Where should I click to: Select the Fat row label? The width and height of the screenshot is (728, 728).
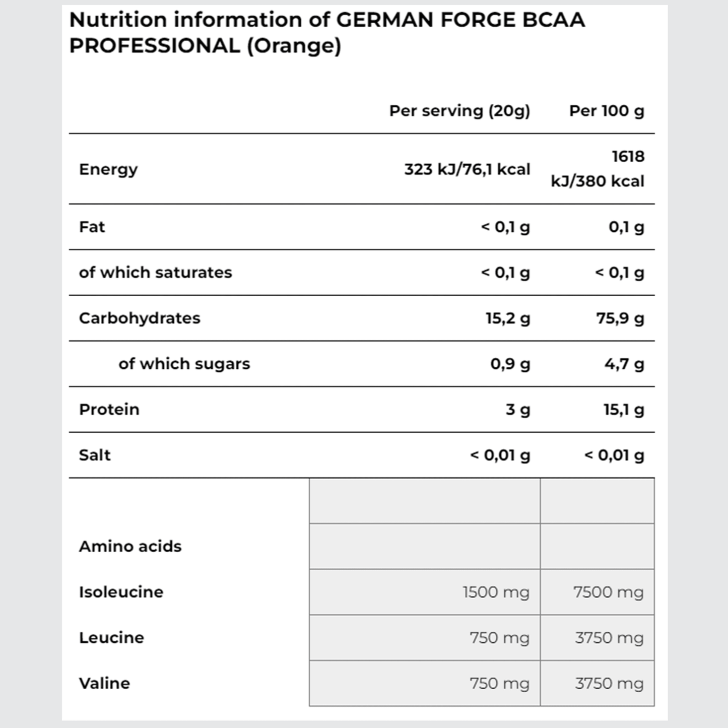click(92, 227)
